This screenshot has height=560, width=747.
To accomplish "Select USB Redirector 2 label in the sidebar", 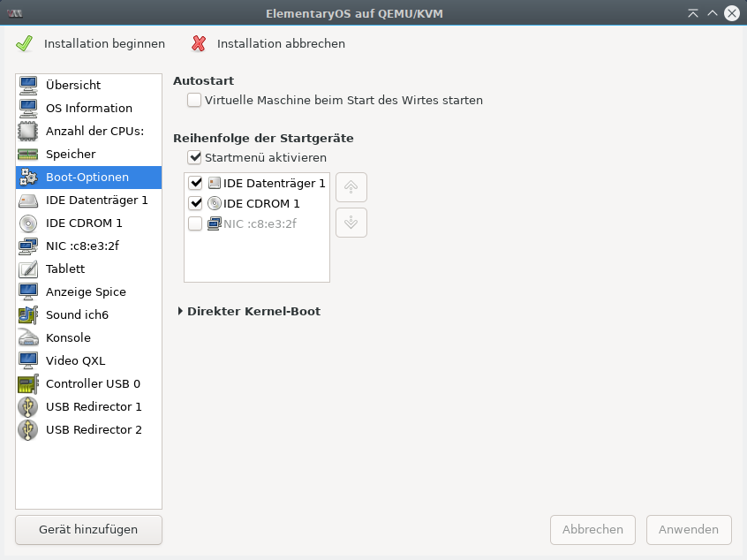I will [x=94, y=429].
